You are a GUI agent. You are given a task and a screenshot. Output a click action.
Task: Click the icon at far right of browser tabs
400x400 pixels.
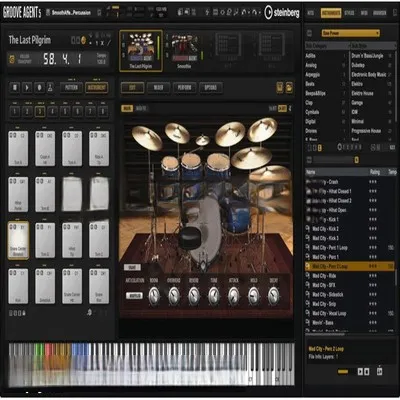(394, 13)
